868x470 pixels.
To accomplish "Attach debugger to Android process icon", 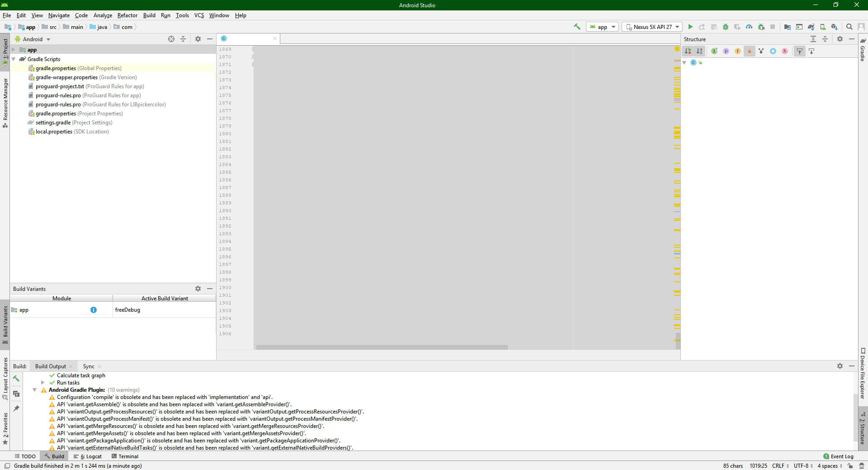I will coord(761,27).
